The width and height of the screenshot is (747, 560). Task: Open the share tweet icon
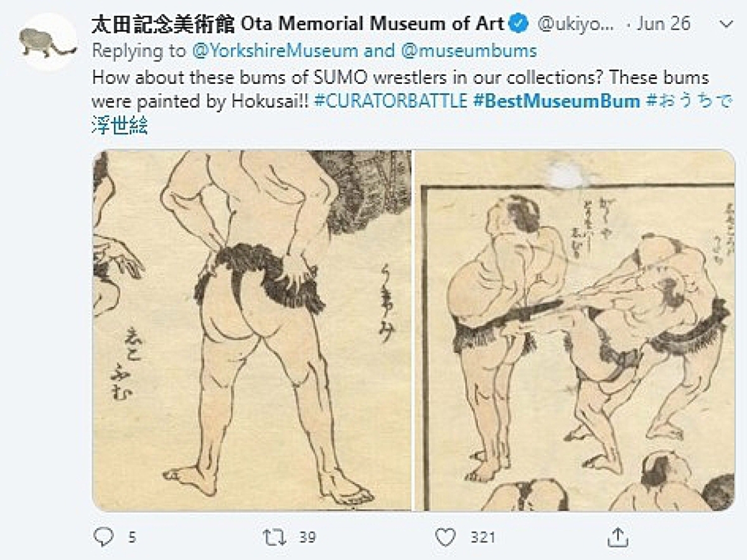pyautogui.click(x=617, y=536)
